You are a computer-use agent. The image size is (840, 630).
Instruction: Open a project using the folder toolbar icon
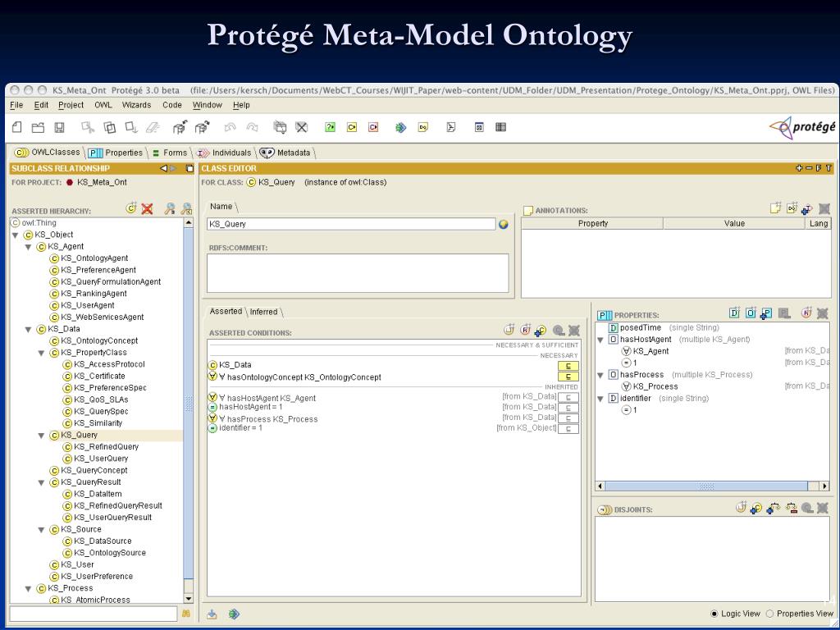pyautogui.click(x=38, y=127)
